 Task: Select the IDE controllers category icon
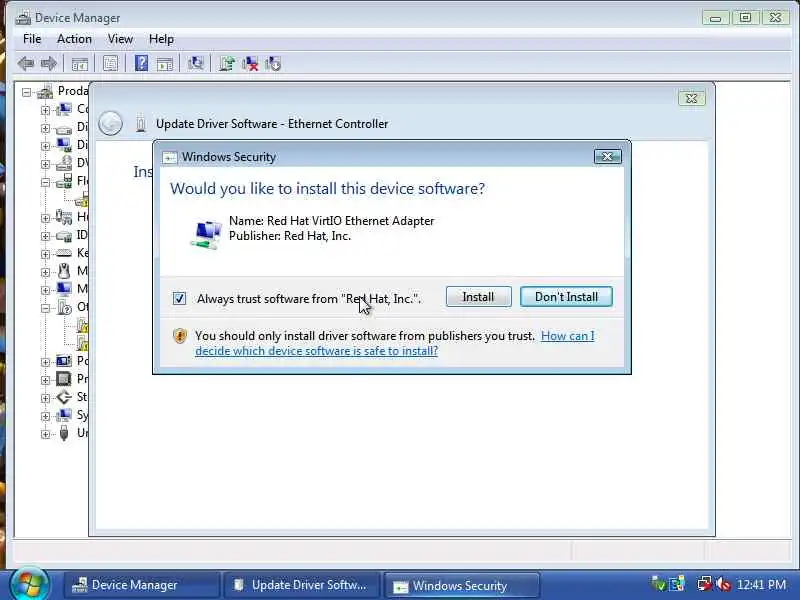[64, 236]
